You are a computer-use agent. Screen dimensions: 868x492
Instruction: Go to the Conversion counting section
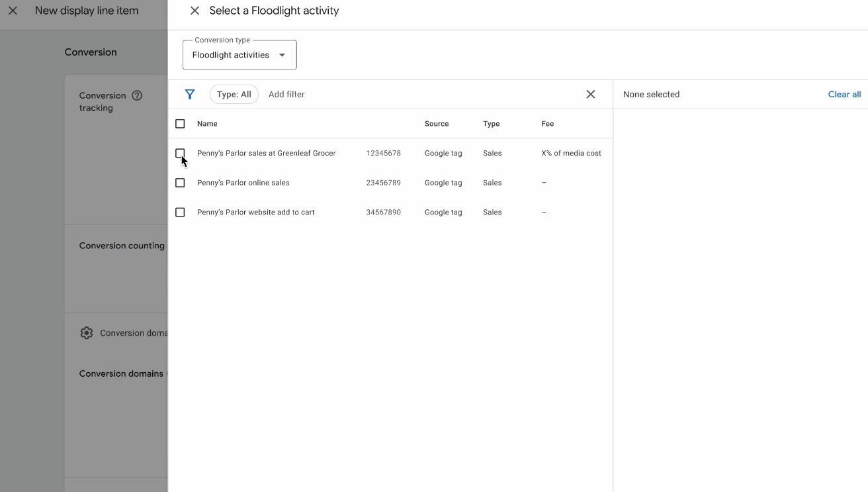click(121, 245)
